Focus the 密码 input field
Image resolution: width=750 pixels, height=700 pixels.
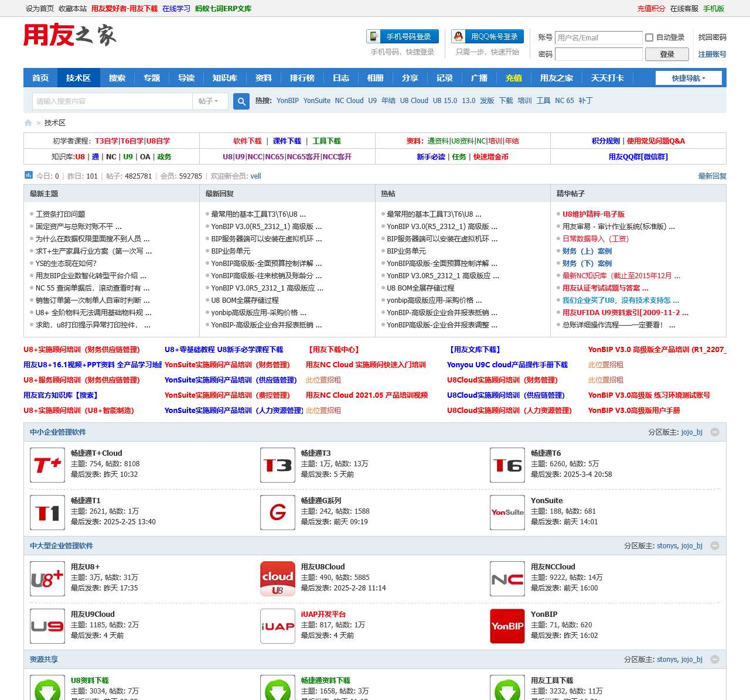click(x=599, y=54)
